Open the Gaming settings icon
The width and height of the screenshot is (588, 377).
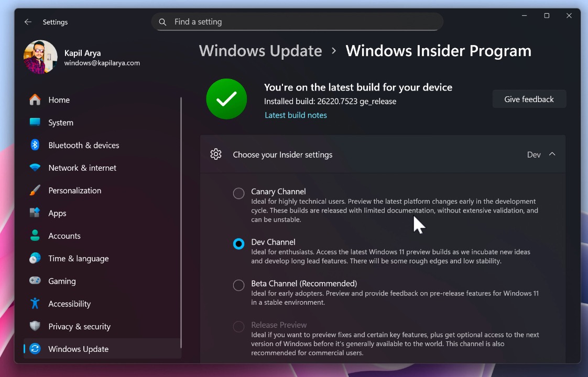pyautogui.click(x=35, y=281)
